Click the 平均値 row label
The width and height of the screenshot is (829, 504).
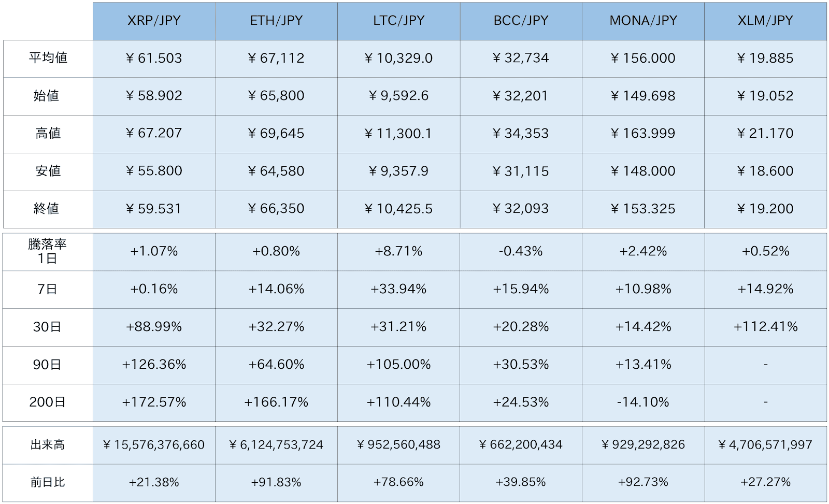48,58
